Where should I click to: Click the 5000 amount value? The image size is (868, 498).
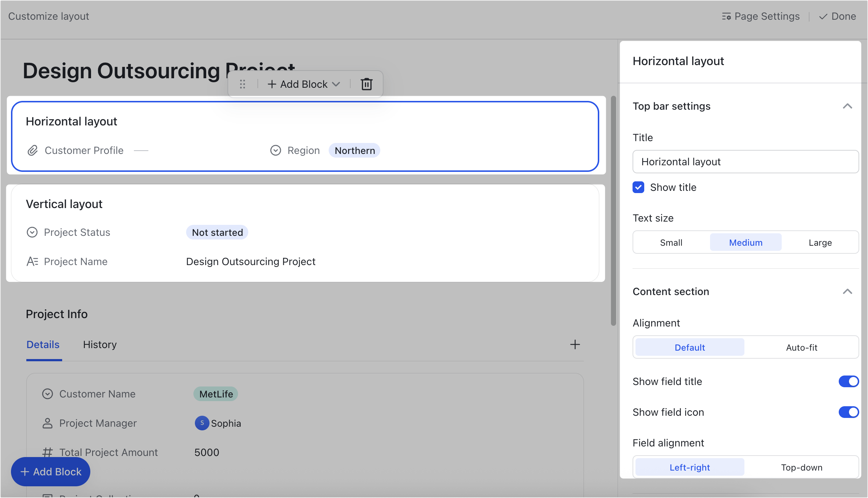[207, 452]
